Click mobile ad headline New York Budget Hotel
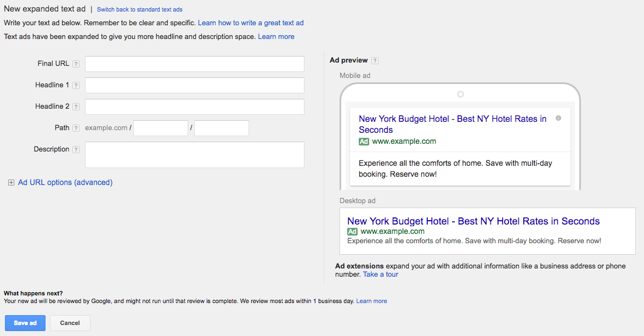 pos(453,124)
